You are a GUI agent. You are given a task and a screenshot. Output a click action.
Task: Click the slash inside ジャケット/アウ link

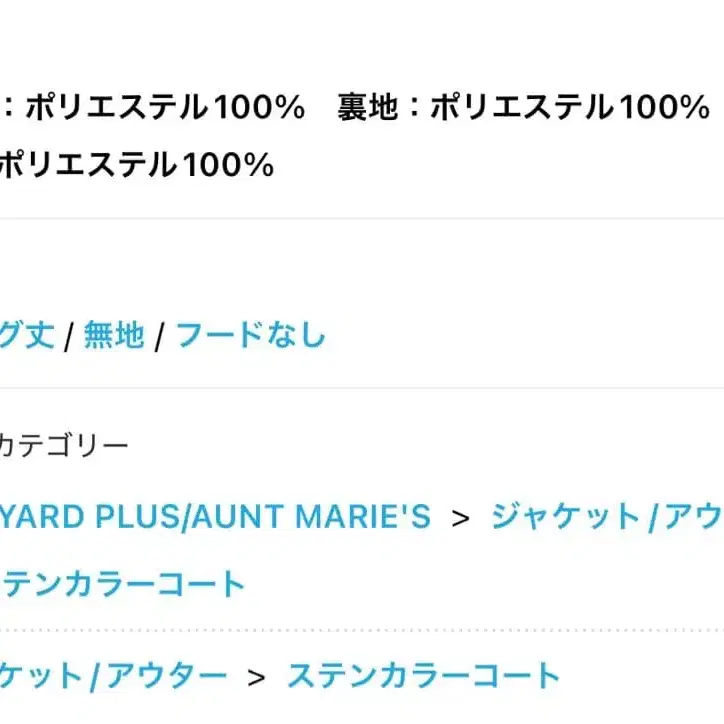point(651,517)
